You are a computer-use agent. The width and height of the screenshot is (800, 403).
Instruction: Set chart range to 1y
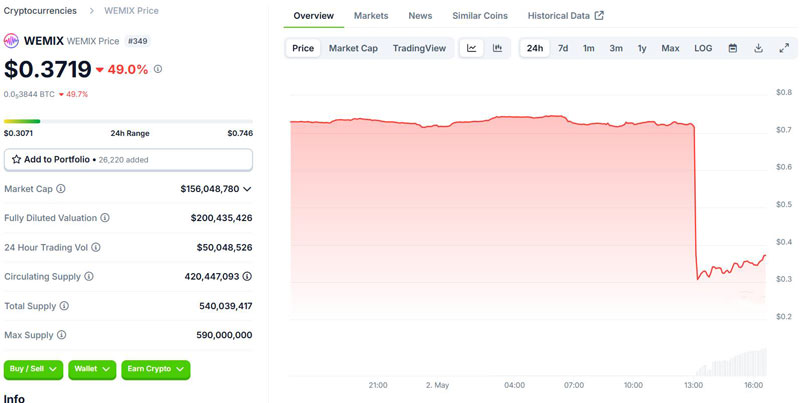[x=642, y=48]
